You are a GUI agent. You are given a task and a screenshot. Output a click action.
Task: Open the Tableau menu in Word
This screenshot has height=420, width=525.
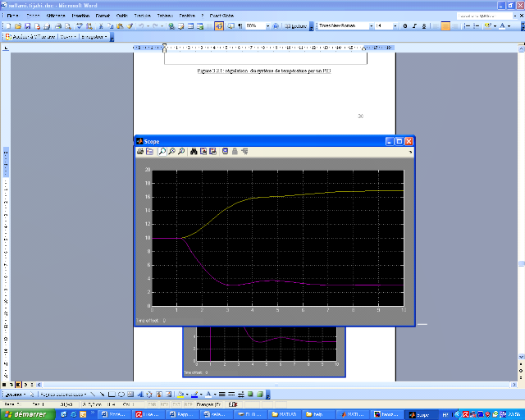[x=167, y=16]
